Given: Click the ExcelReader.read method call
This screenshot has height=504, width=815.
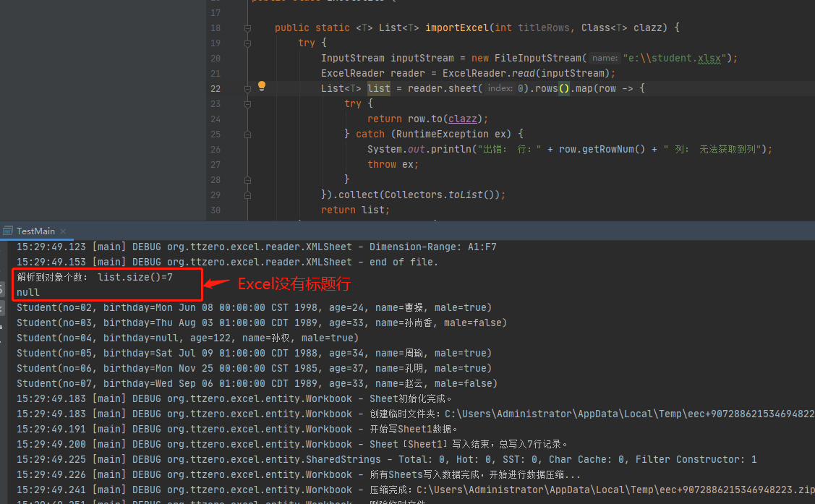Looking at the screenshot, I should tap(526, 73).
